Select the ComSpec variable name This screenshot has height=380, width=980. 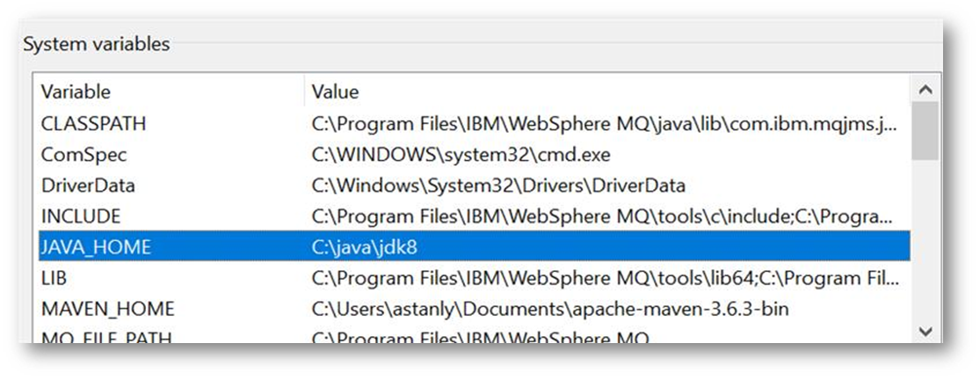point(83,155)
